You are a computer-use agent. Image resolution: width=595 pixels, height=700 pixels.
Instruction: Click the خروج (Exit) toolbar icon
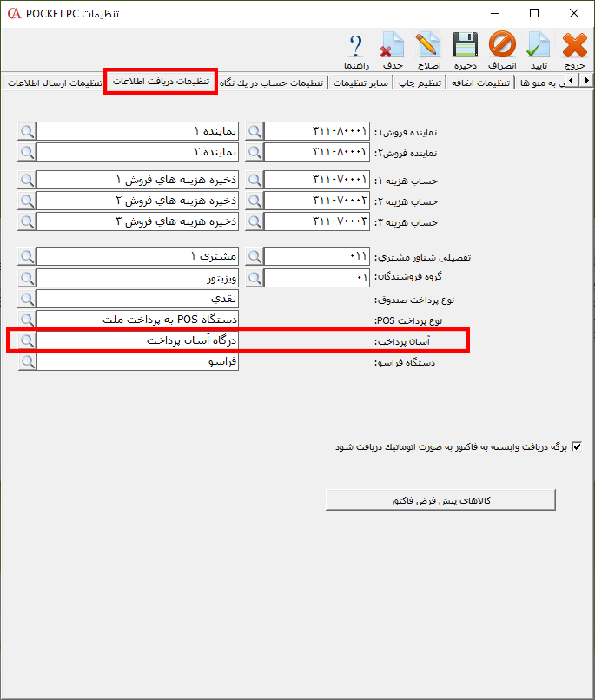[x=574, y=49]
